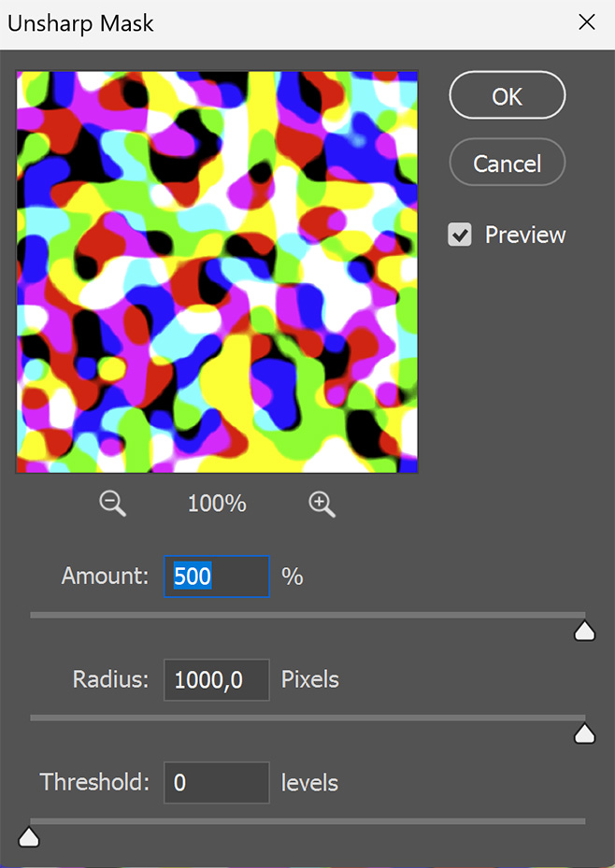Screen dimensions: 615x868
Task: Zoom out the filter preview
Action: (113, 505)
